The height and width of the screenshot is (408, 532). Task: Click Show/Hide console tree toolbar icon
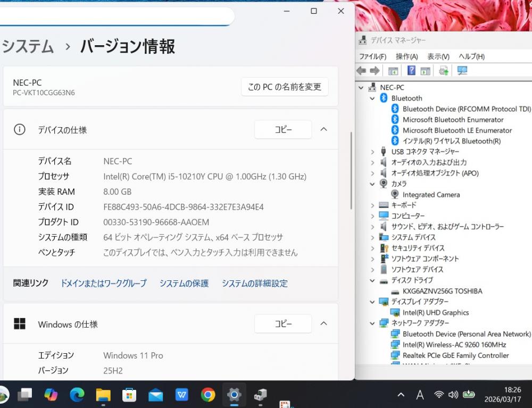[x=393, y=71]
